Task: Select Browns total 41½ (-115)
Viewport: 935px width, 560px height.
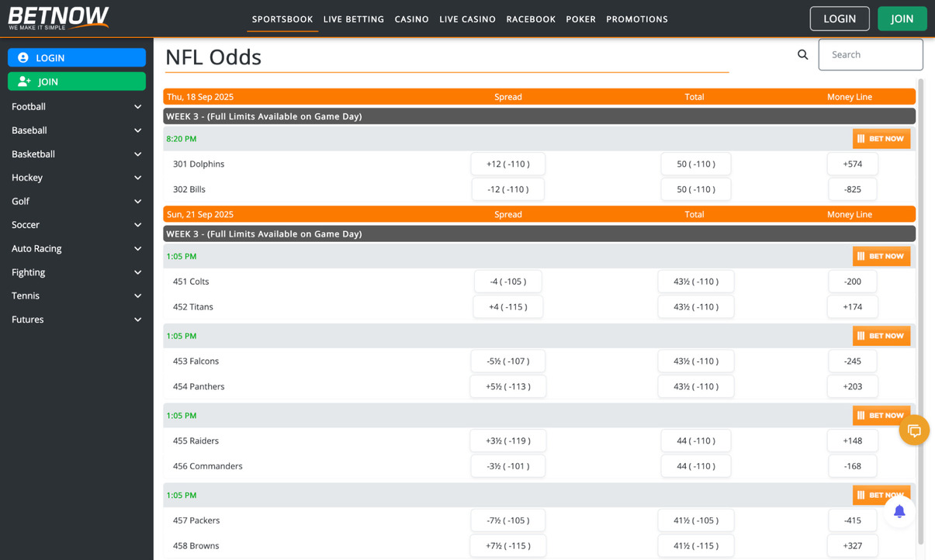Action: tap(696, 546)
